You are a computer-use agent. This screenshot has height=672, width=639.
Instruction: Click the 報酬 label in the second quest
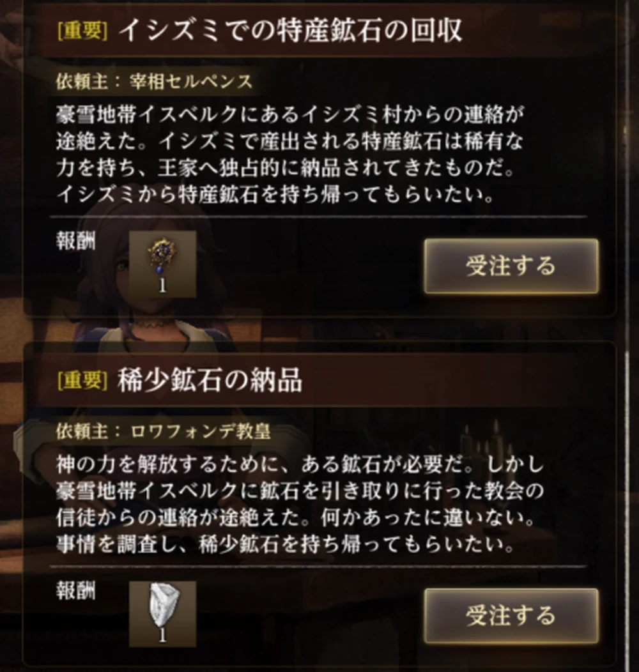tap(76, 591)
